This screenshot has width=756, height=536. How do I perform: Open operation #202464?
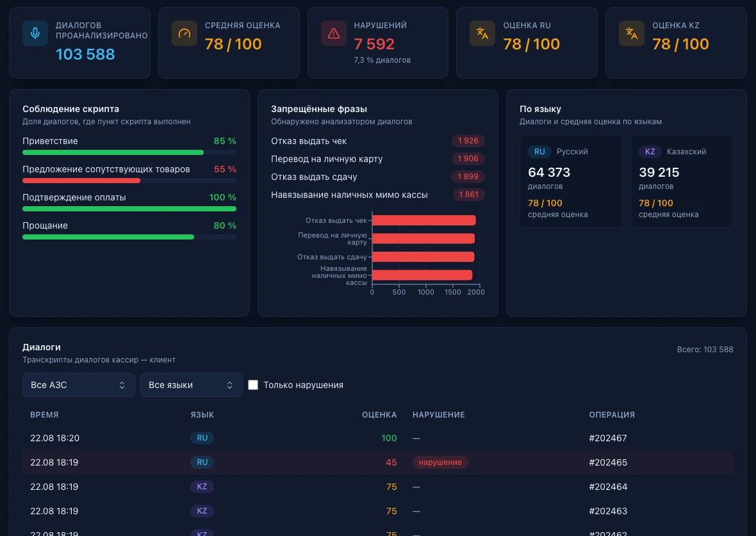(x=608, y=487)
